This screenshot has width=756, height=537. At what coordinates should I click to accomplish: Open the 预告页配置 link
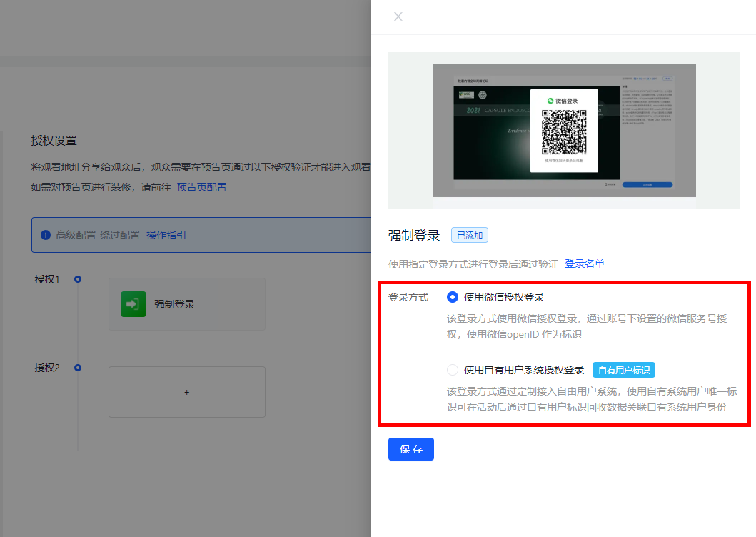(201, 187)
